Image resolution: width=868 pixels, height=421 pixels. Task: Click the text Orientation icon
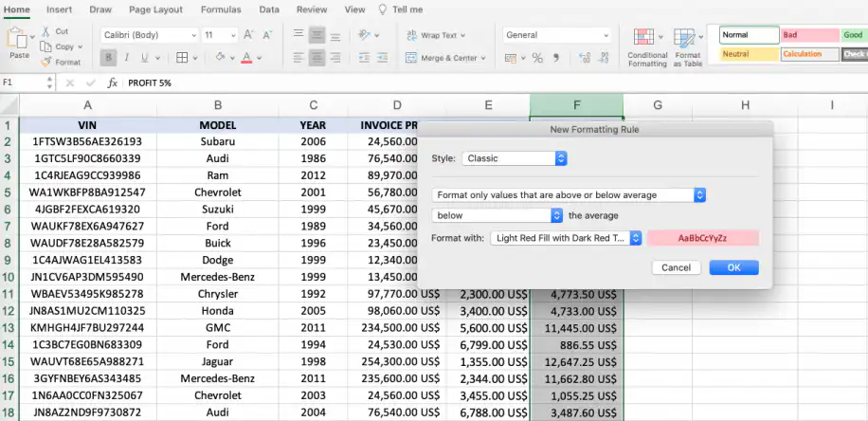[364, 35]
